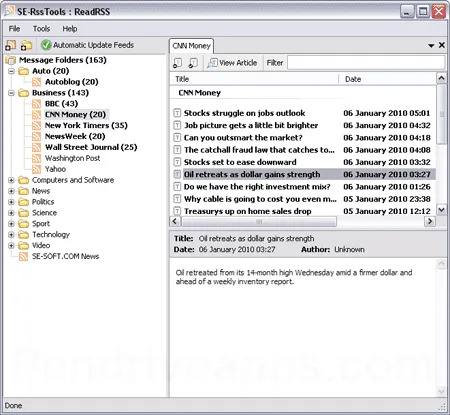Click the ReadRSS app icon in title bar

click(9, 11)
